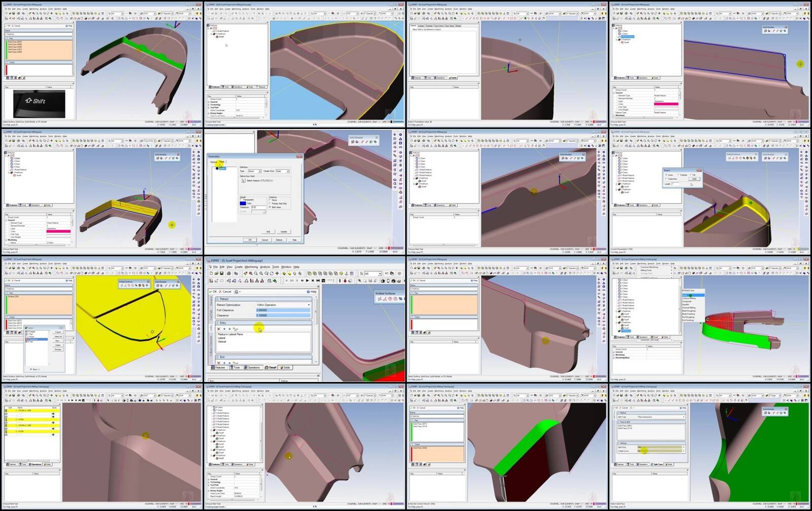Viewport: 812px width, 511px height.
Task: Toggle SNAP status in Split Face screenshot
Action: click(x=780, y=504)
